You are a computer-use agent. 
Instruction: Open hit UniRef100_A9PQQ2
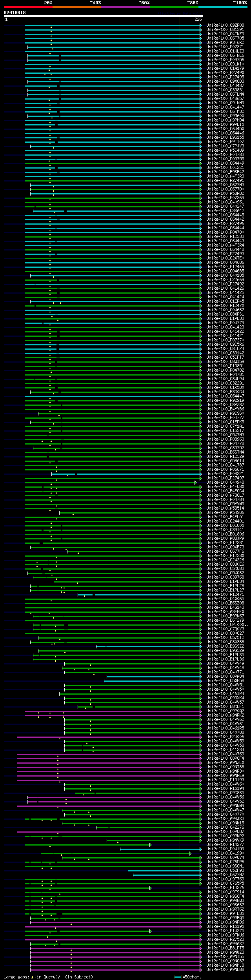click(225, 711)
